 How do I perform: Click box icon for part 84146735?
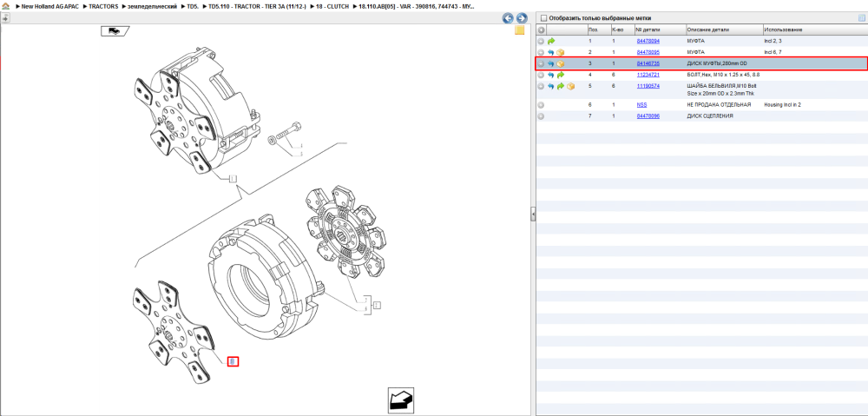click(x=560, y=63)
